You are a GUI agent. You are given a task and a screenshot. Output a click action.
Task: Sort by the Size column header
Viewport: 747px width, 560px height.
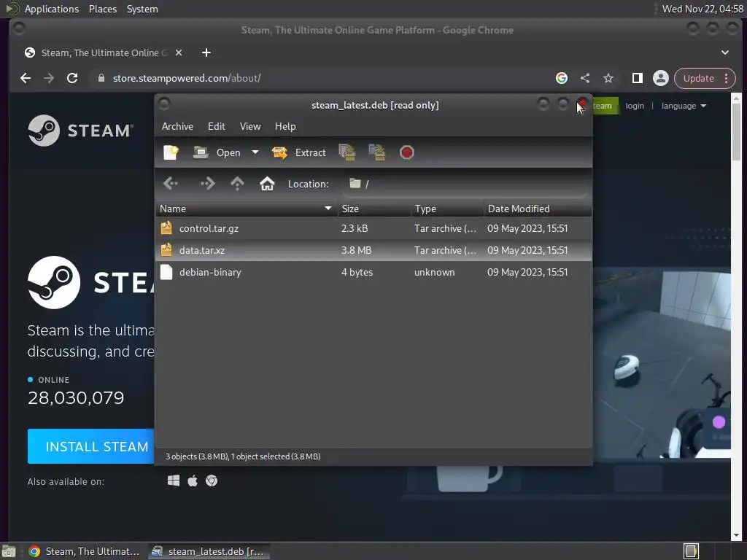pyautogui.click(x=374, y=209)
